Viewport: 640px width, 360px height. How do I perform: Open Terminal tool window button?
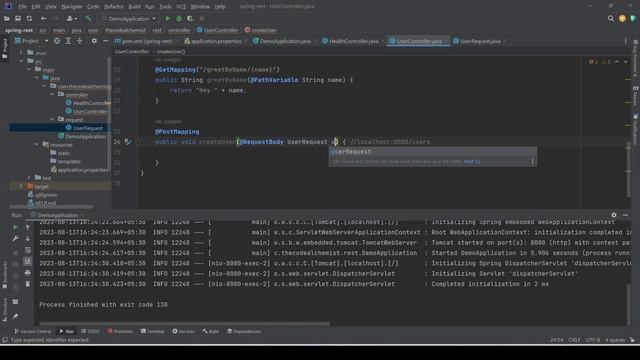[152, 331]
